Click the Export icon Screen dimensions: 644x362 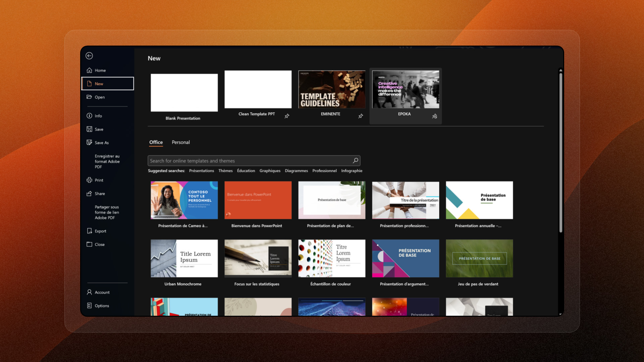point(89,231)
